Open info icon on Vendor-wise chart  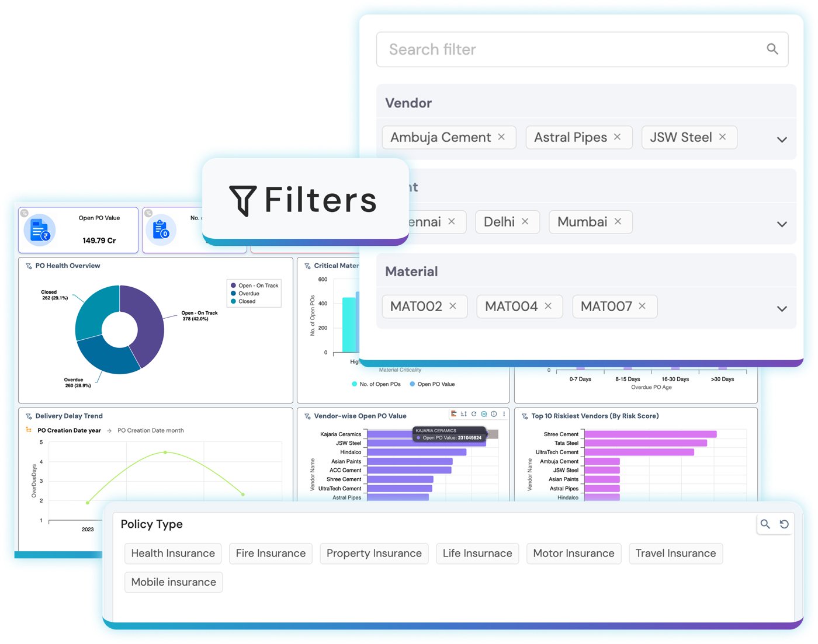coord(494,414)
